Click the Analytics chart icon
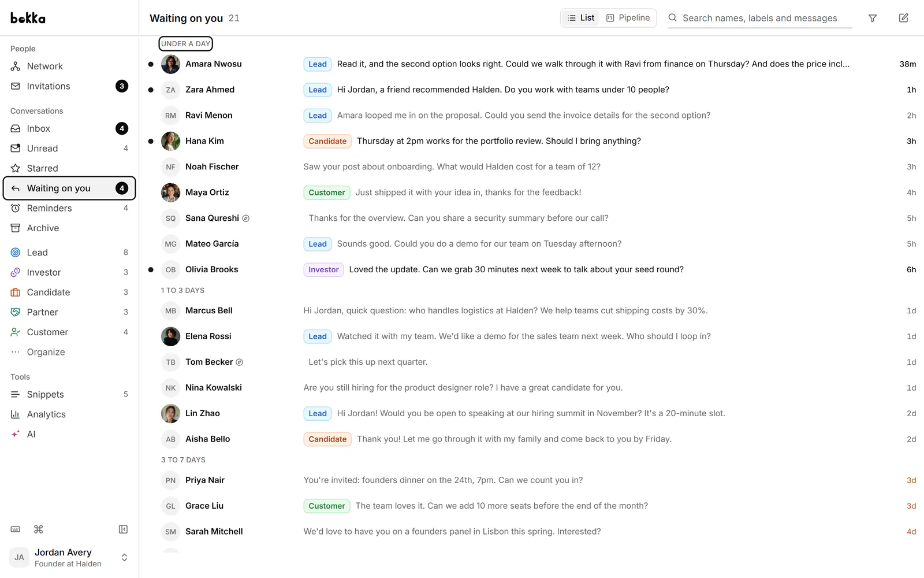The height and width of the screenshot is (578, 924). [16, 414]
